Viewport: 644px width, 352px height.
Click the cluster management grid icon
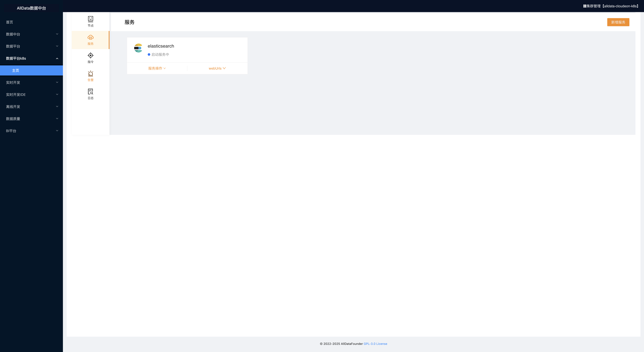585,6
